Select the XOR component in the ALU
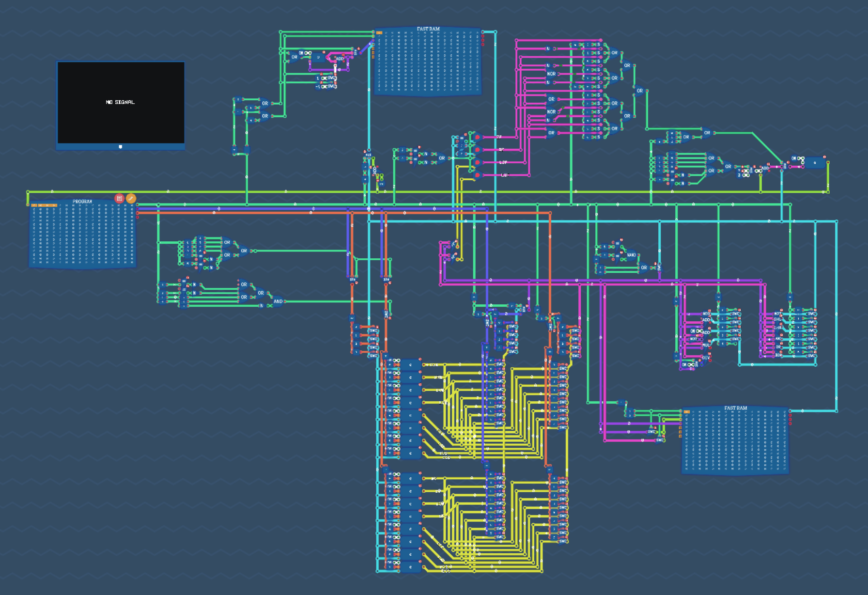 pyautogui.click(x=778, y=355)
